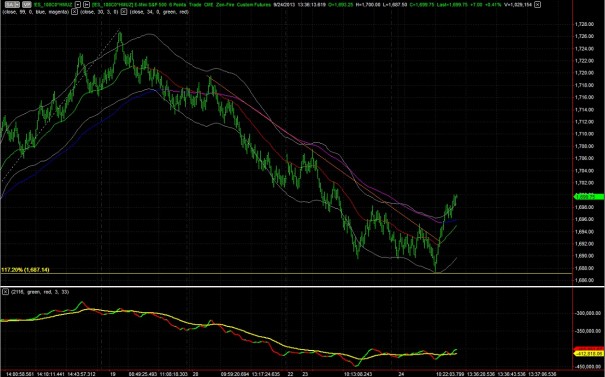Click the red value tag in lower panel axis
Viewport: 605px width, 377px height.
589,348
